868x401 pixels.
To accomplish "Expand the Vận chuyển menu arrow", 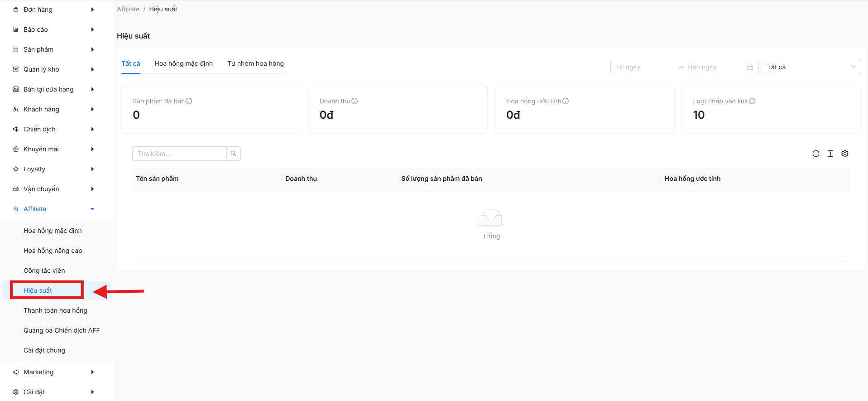I will 92,189.
